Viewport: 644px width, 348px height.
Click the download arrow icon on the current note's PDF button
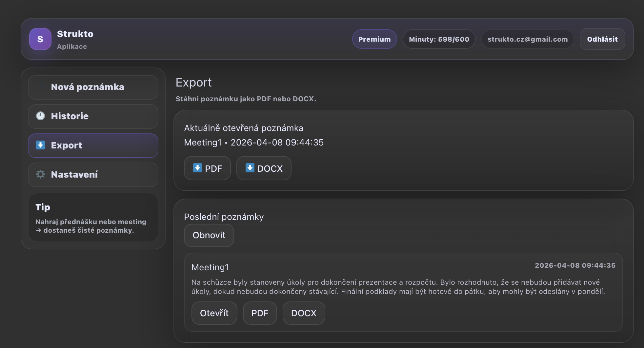[197, 168]
